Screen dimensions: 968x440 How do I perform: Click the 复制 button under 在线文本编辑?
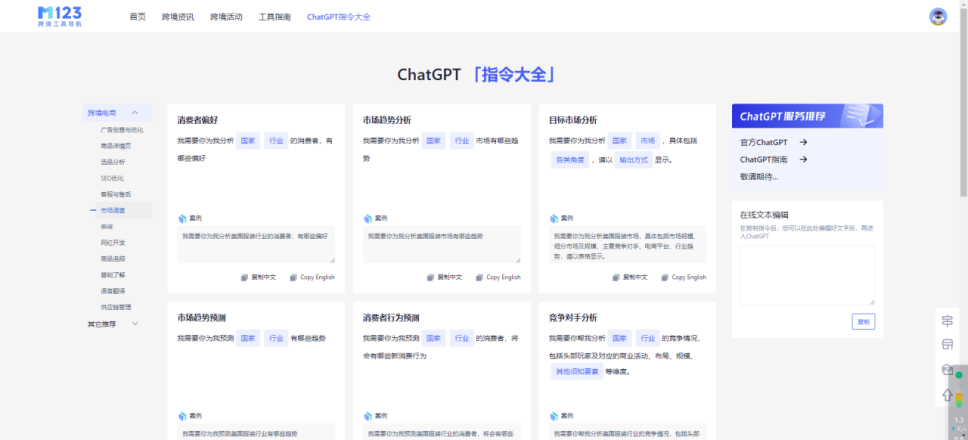click(x=863, y=322)
